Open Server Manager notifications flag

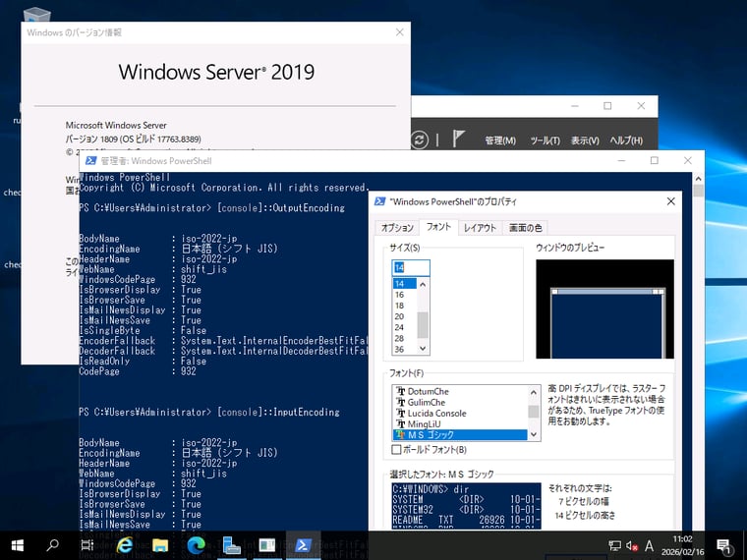click(458, 139)
